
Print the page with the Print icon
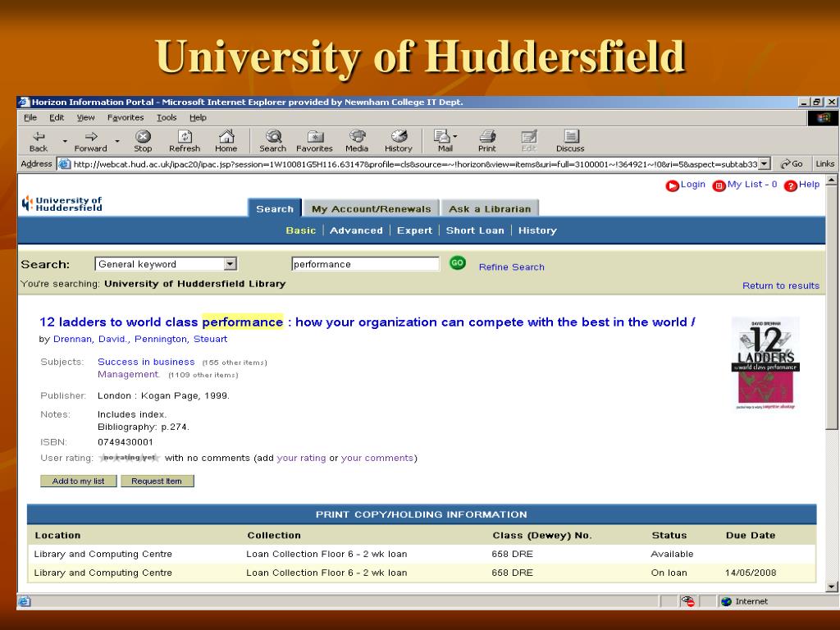(487, 141)
